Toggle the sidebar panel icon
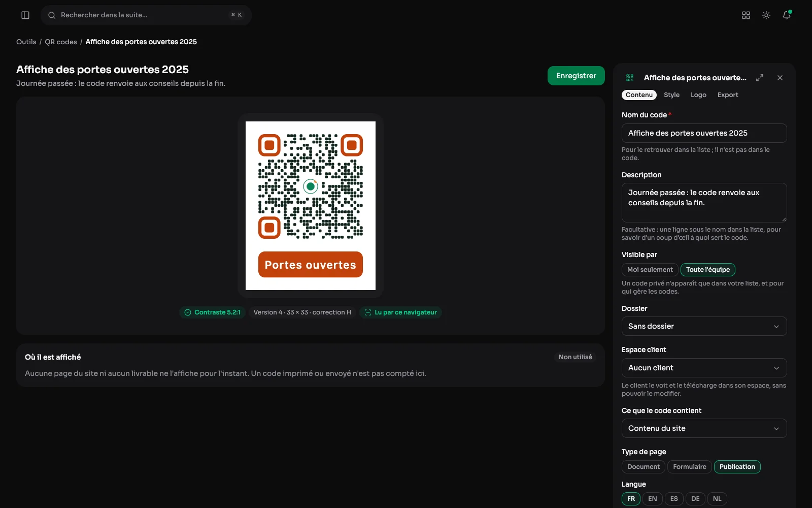812x508 pixels. [x=25, y=15]
